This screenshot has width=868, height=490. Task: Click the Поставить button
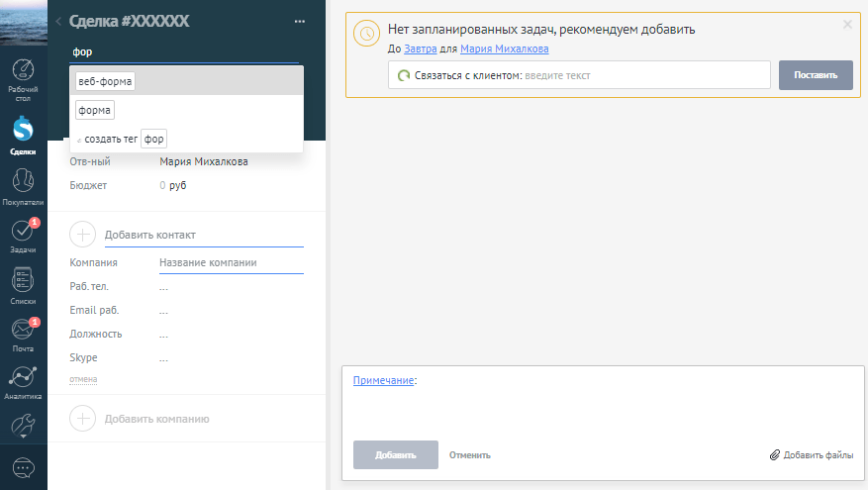pos(816,75)
